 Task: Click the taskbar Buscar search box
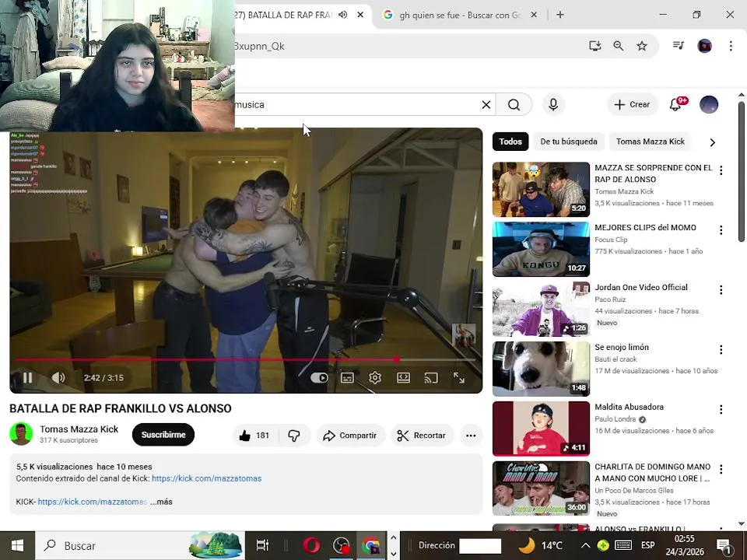pyautogui.click(x=140, y=546)
